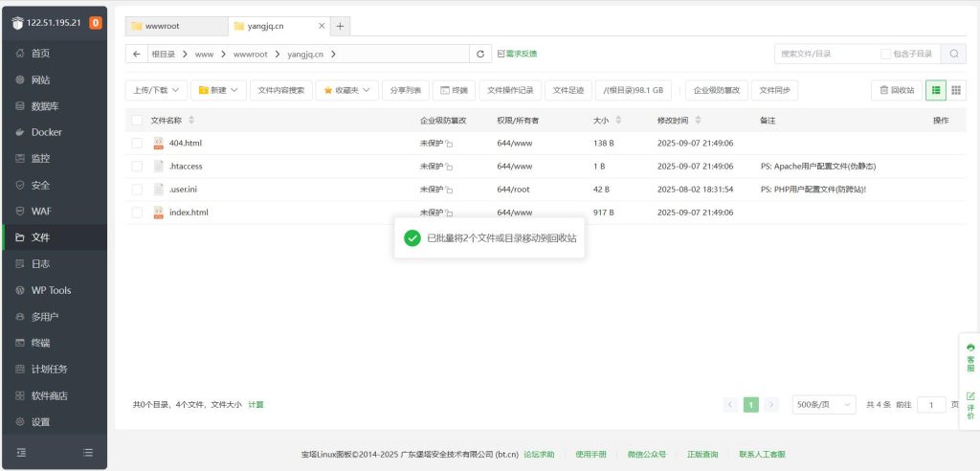Screen dimensions: 980x471
Task: Refresh the file list with the reload icon
Action: [x=480, y=54]
